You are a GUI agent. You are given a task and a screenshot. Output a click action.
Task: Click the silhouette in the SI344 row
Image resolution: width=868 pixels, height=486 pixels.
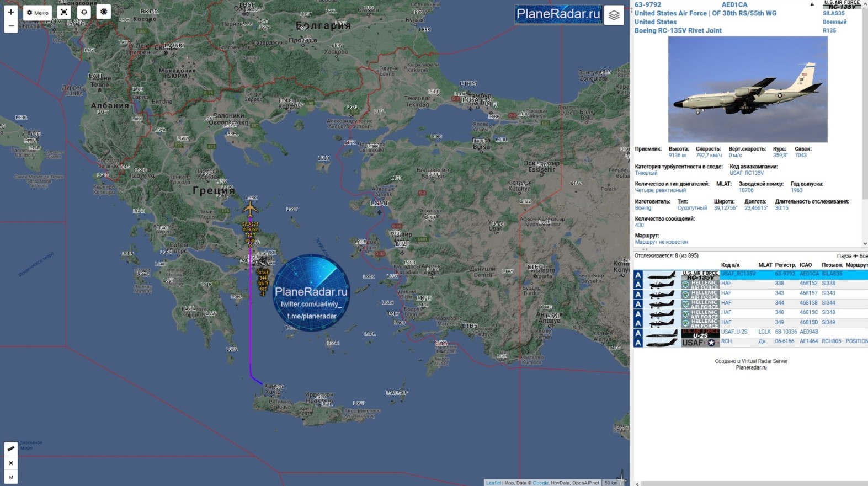[662, 304]
